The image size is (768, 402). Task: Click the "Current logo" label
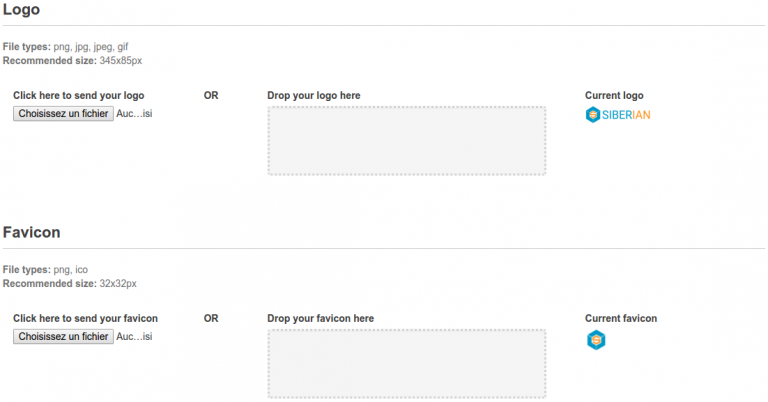point(614,96)
